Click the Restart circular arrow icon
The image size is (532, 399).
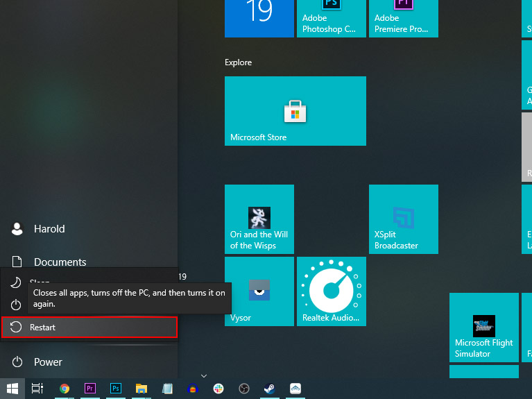click(16, 327)
